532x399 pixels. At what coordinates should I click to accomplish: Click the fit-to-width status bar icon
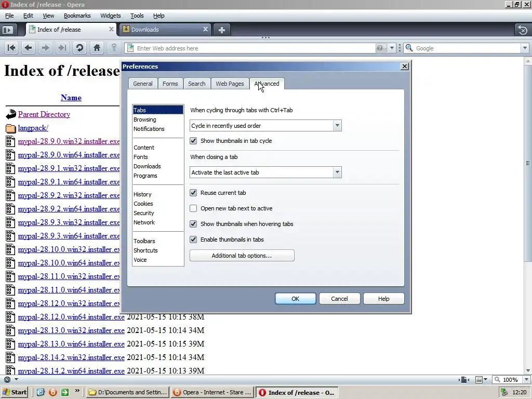pyautogui.click(x=464, y=380)
